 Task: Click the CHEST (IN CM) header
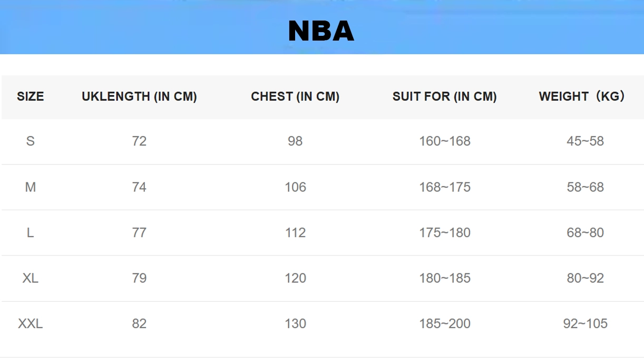(x=295, y=96)
